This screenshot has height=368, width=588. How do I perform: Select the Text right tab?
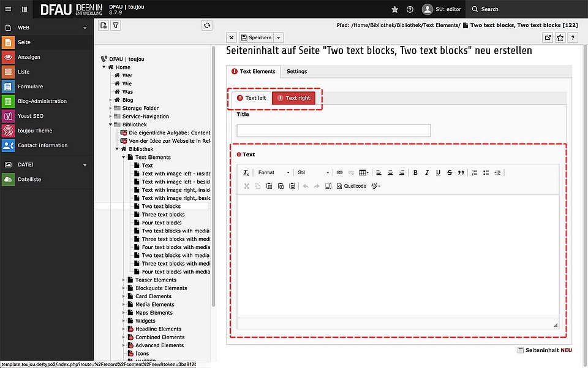pos(293,98)
